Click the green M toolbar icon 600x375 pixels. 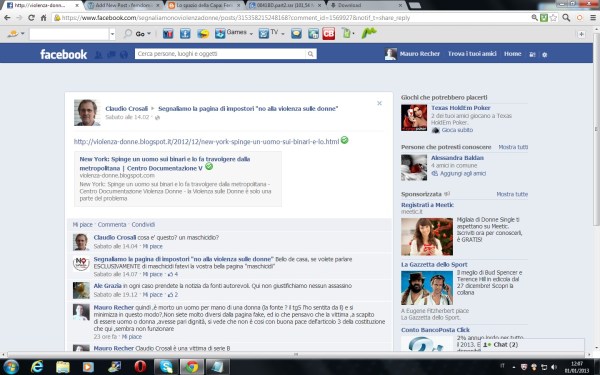coord(369,33)
